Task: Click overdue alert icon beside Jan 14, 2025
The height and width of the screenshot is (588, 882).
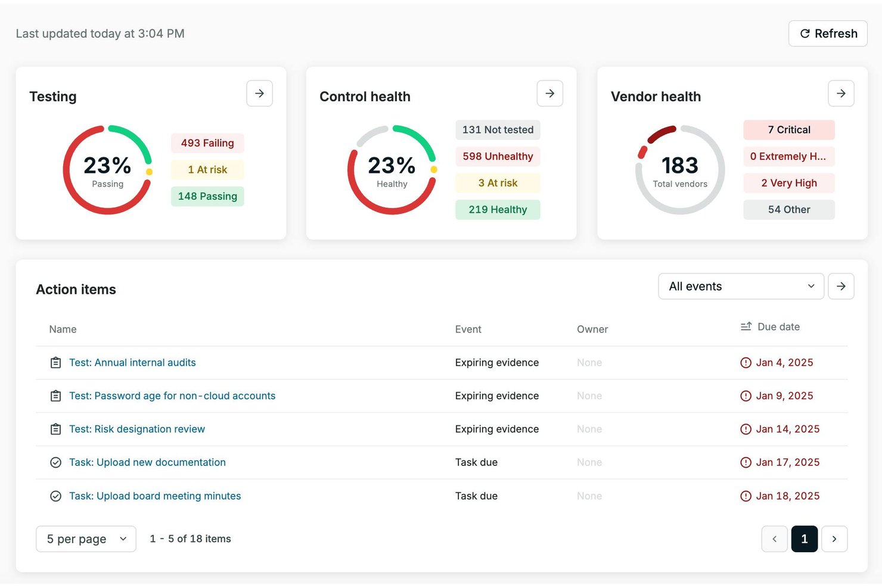Action: coord(746,430)
